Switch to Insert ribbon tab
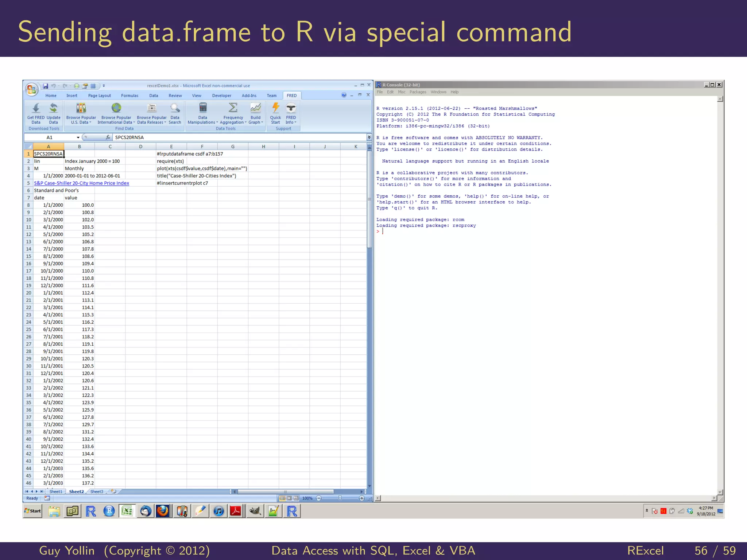Image resolution: width=747 pixels, height=560 pixels. pyautogui.click(x=72, y=96)
